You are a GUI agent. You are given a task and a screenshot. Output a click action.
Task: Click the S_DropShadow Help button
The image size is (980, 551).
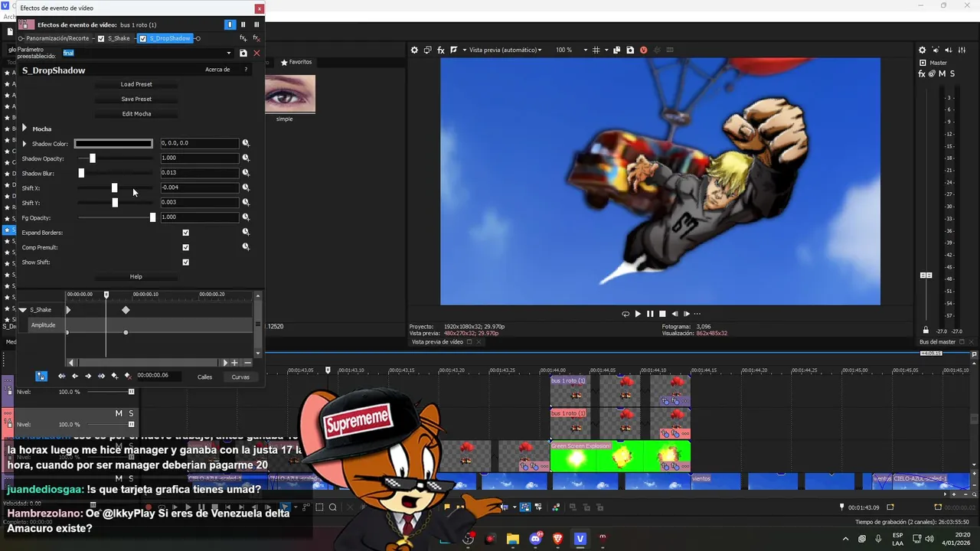(136, 276)
